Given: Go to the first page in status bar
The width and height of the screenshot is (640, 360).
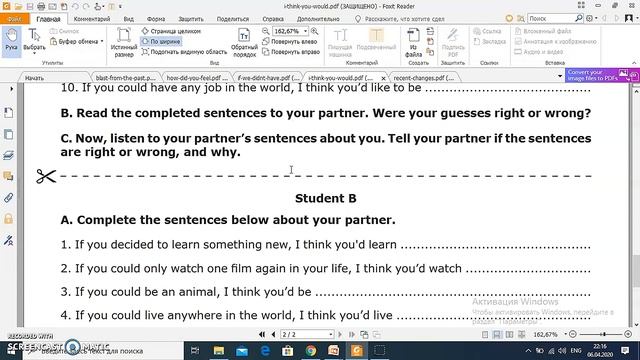Looking at the screenshot, I should click(x=262, y=334).
